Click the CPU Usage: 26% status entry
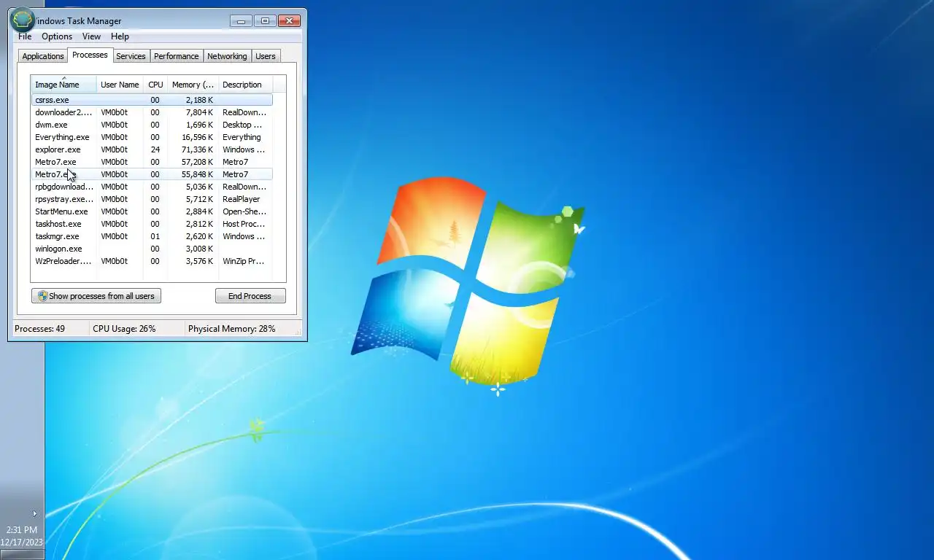 point(124,329)
